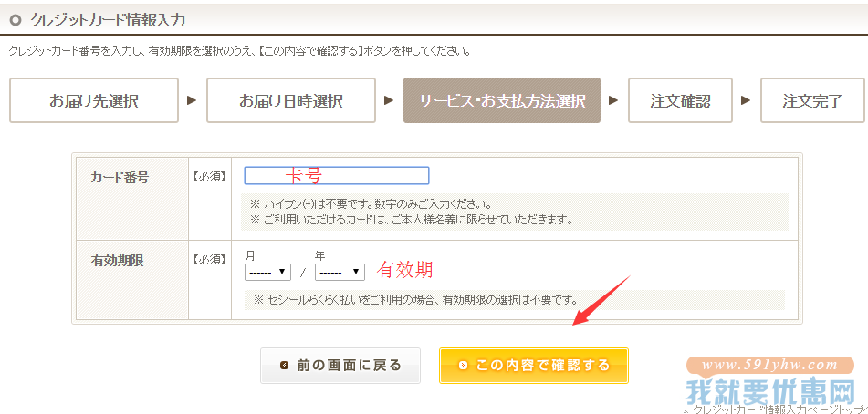Click the card number input field
This screenshot has width=868, height=414.
(x=337, y=176)
